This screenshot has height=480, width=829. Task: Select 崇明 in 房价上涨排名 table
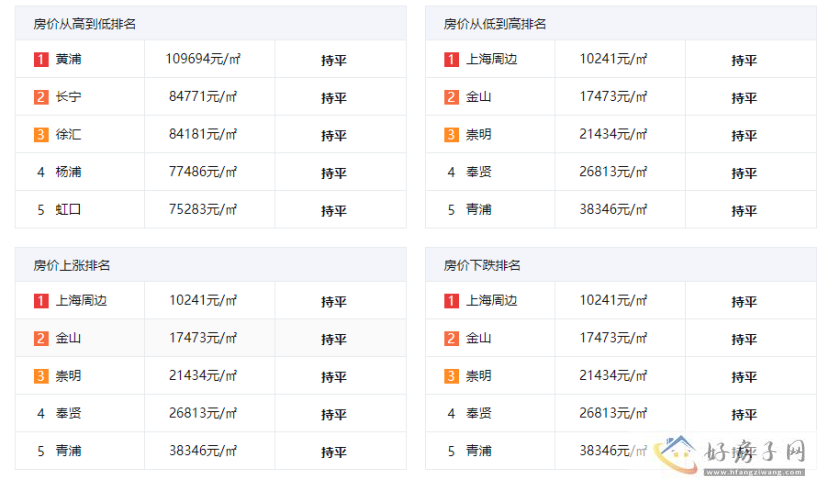coord(69,376)
